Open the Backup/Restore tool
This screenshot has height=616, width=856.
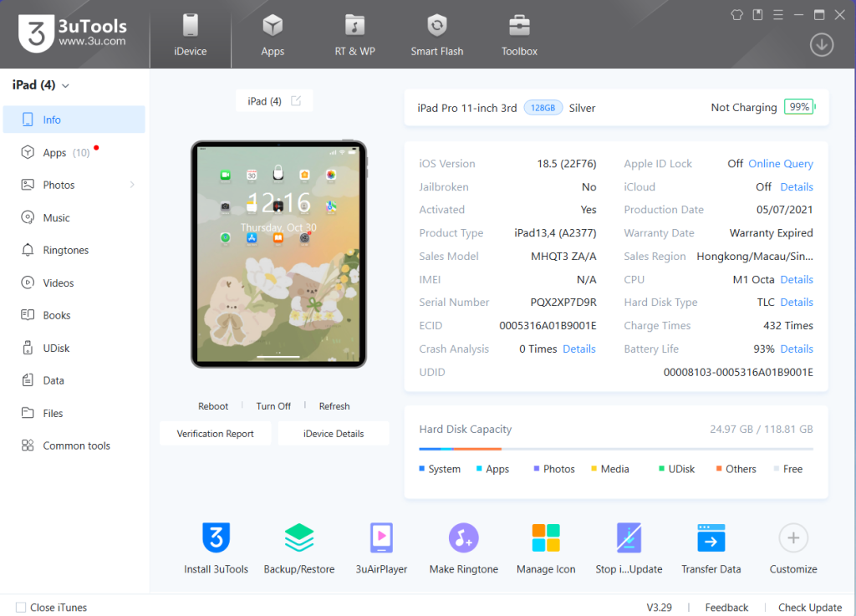pos(298,537)
